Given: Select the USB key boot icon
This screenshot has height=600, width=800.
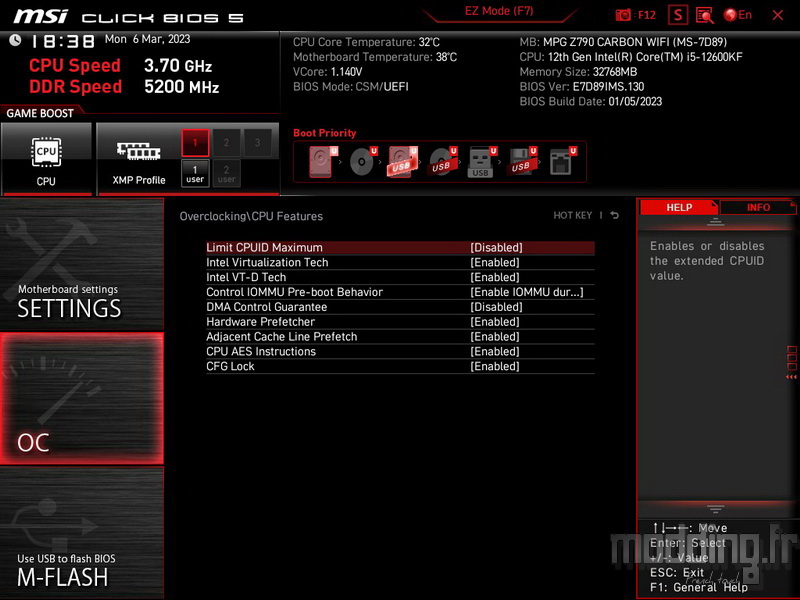Looking at the screenshot, I should coord(482,161).
